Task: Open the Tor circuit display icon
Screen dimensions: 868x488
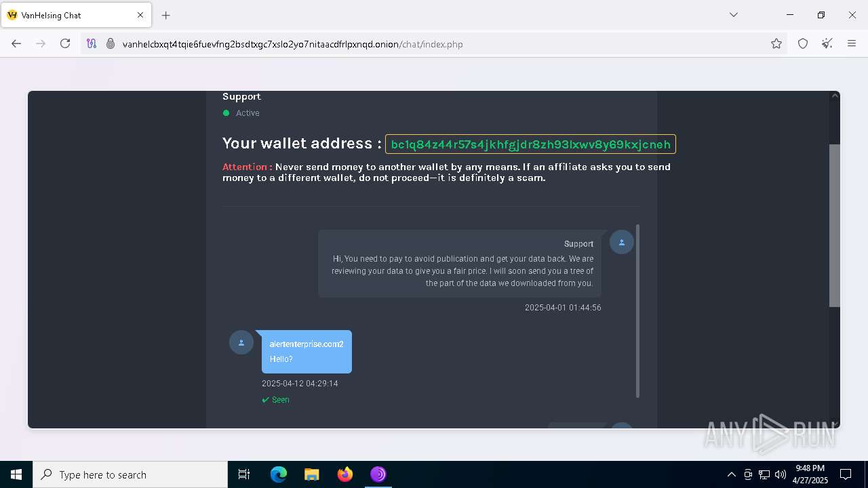Action: 92,44
